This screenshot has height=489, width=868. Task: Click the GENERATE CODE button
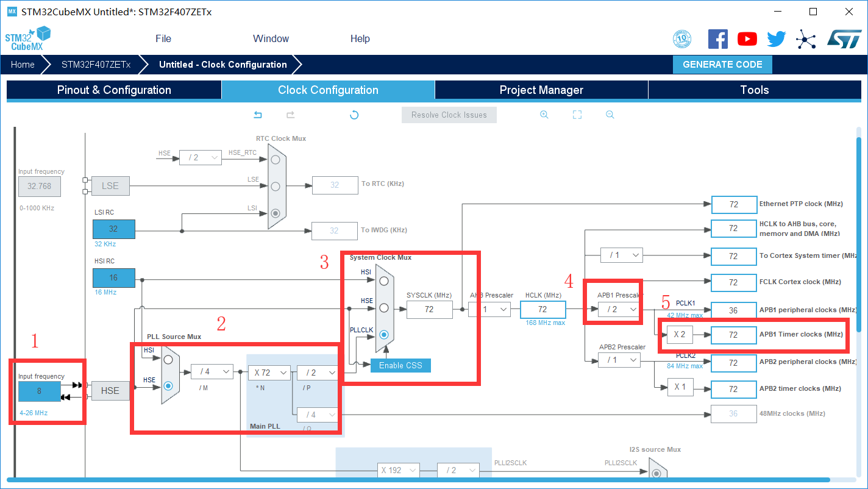(x=722, y=65)
